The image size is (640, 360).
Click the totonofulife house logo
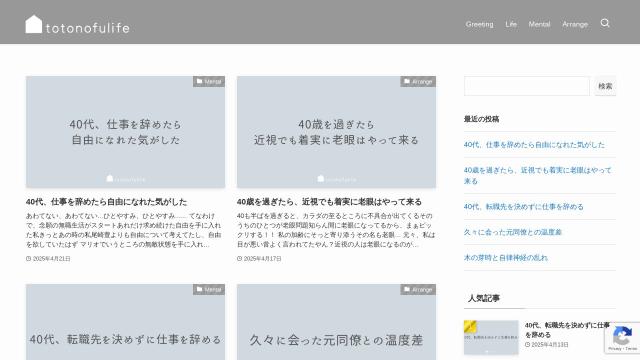tap(78, 24)
